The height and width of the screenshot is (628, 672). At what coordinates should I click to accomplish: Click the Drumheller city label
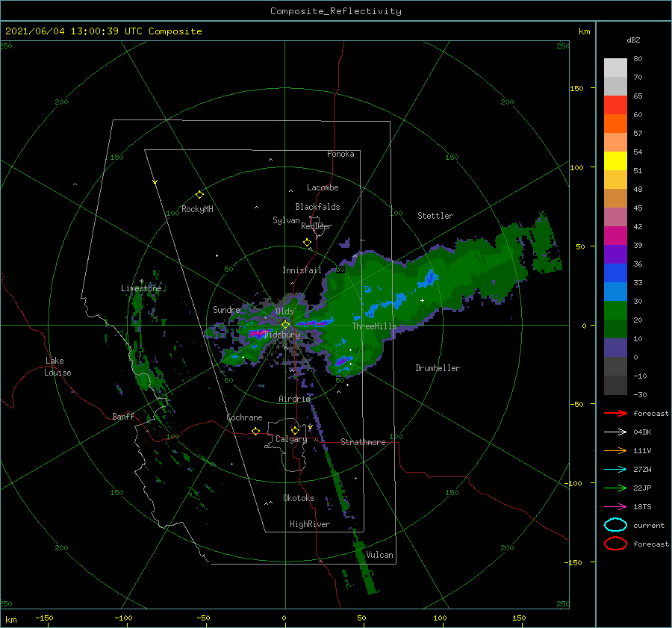pyautogui.click(x=438, y=368)
